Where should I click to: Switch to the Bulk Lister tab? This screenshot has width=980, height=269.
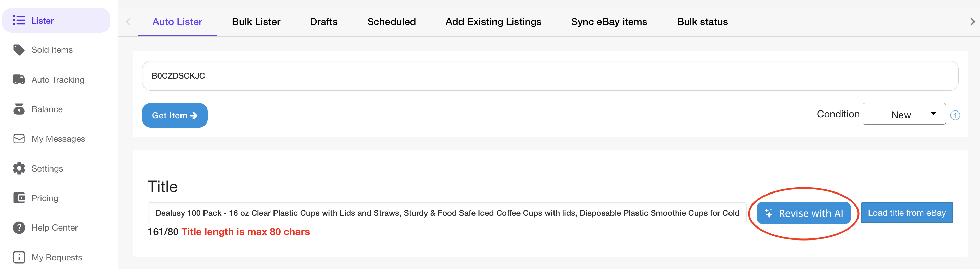[x=256, y=22]
